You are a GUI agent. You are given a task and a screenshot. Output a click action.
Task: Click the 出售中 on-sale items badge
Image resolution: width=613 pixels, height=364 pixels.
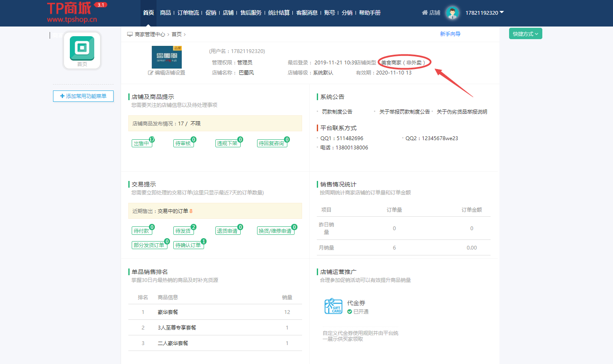click(142, 143)
